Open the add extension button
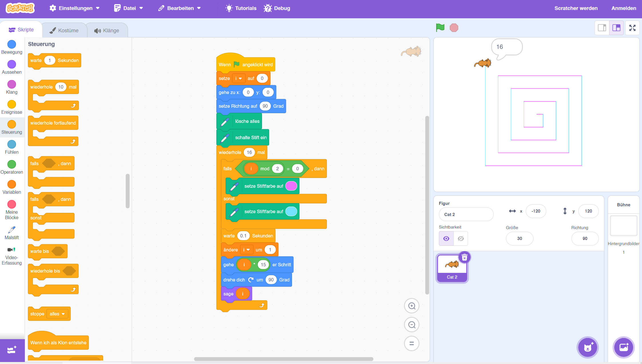 tap(12, 350)
